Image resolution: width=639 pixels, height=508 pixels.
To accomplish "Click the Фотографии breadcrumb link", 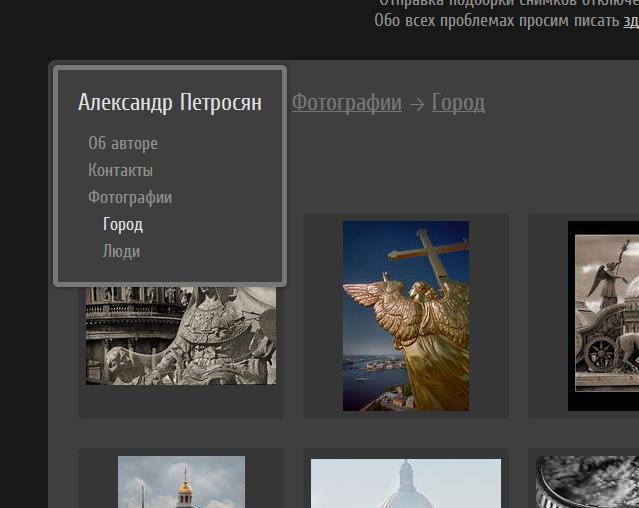I will 347,103.
